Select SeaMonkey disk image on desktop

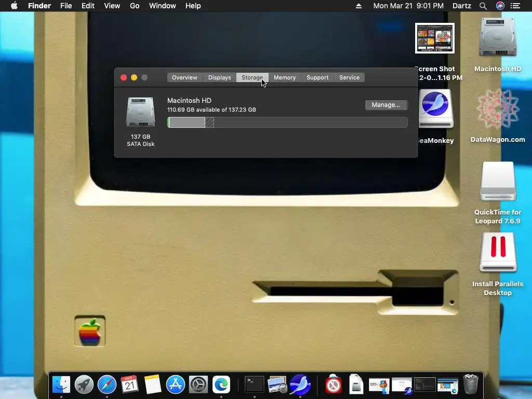click(436, 109)
